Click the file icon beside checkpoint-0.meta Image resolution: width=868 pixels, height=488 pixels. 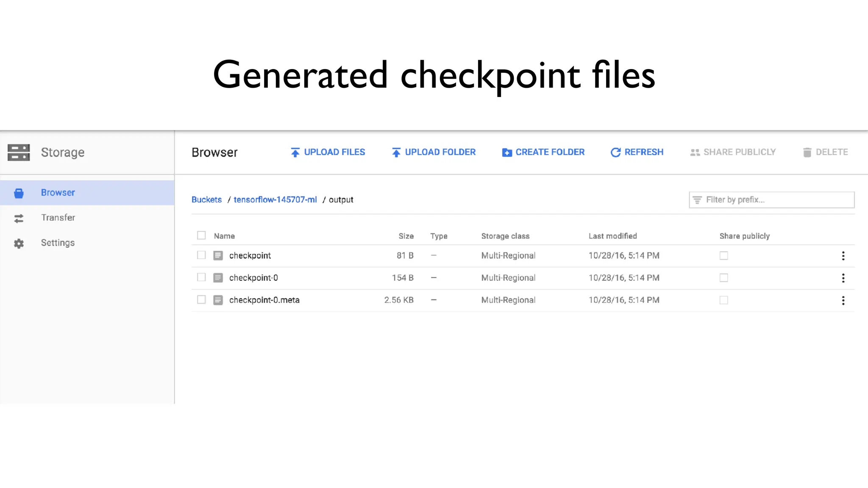click(218, 300)
